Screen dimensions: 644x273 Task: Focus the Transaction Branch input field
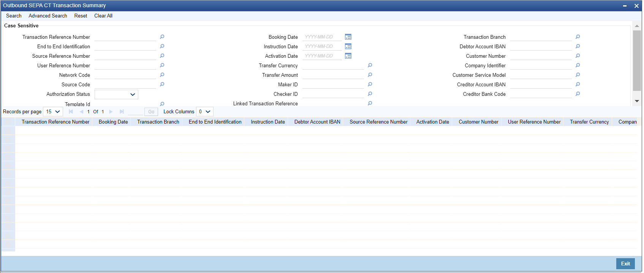[541, 37]
